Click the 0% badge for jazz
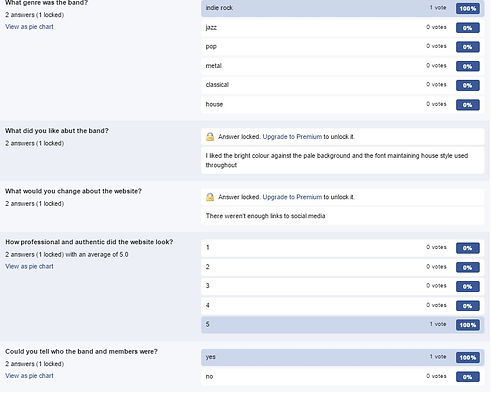 coord(468,28)
